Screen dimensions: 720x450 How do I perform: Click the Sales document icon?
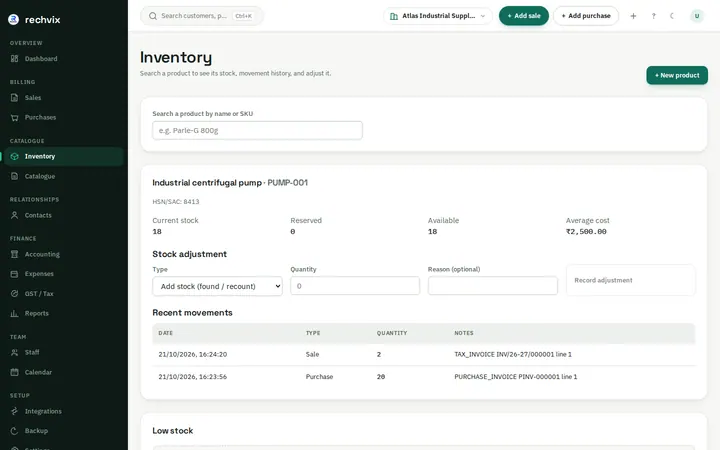pos(15,98)
